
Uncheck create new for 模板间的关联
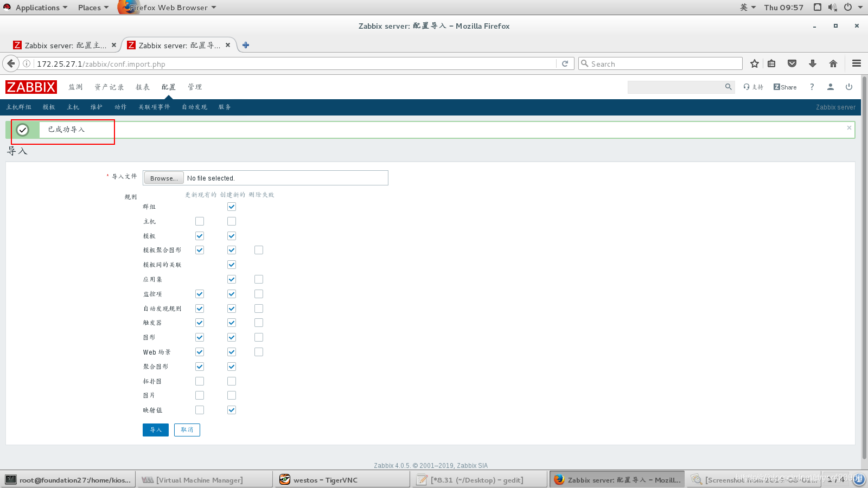coord(232,265)
